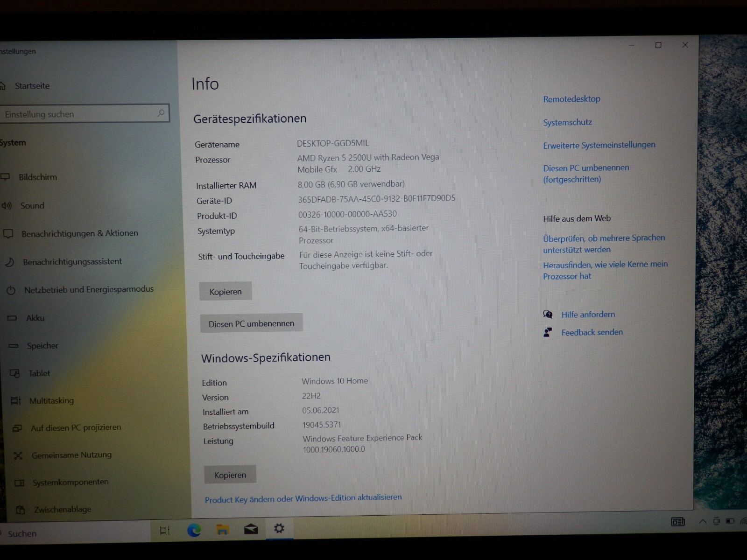Click the Sound speaker icon in sidebar
Screen dimensions: 747x560
[7, 206]
